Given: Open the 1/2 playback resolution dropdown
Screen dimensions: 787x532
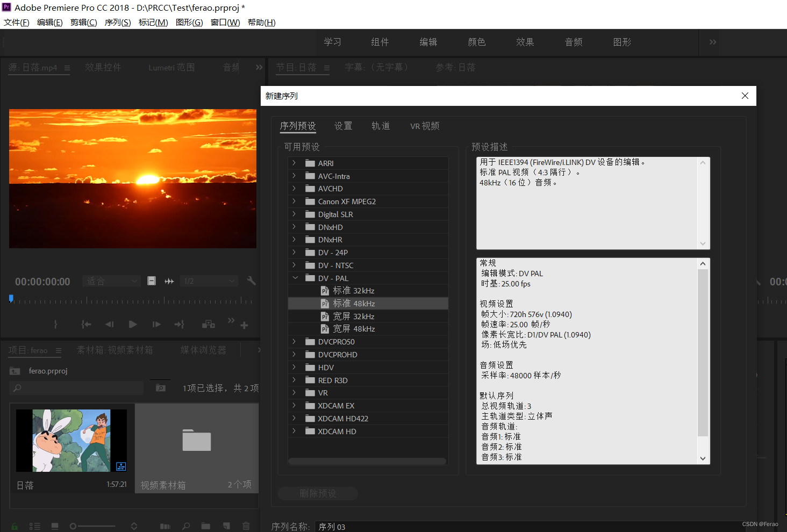Looking at the screenshot, I should tap(209, 281).
